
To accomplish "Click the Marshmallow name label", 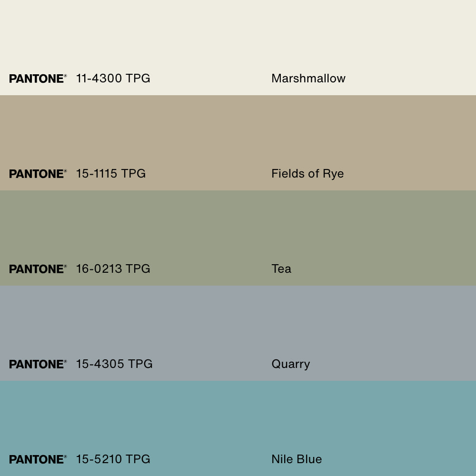I will point(308,79).
